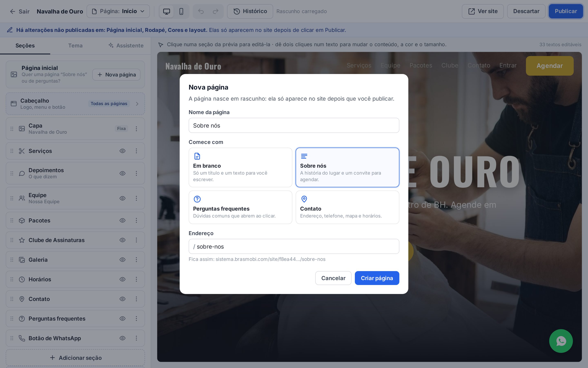Open Depoimentos section three-dot menu
This screenshot has height=368, width=588.
[x=136, y=173]
